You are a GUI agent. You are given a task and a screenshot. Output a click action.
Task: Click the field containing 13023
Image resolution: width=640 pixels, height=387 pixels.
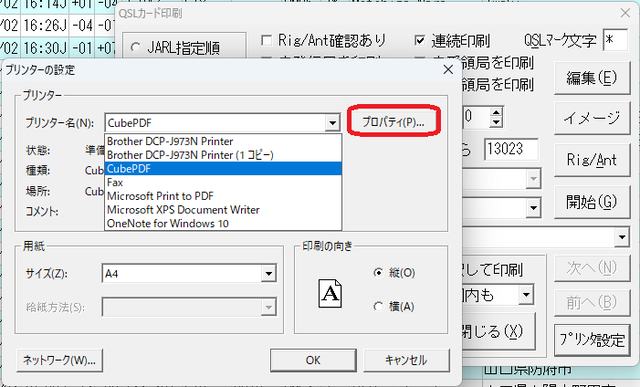[x=511, y=149]
